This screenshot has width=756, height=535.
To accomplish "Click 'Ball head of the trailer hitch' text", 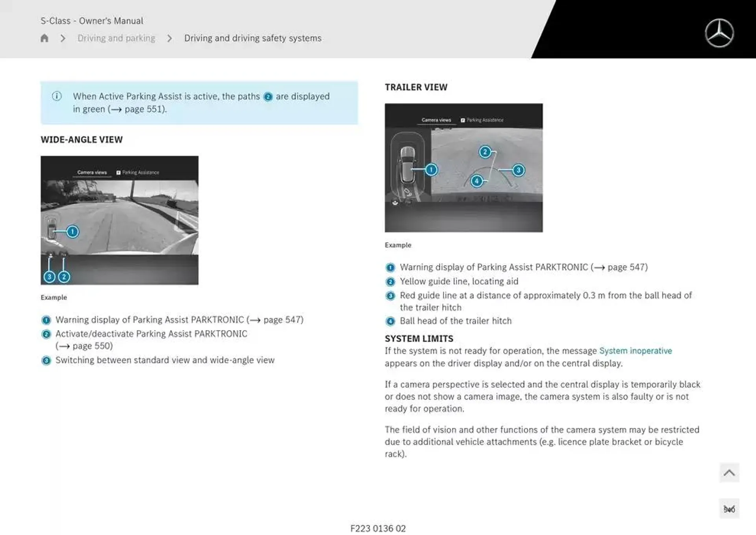I will 456,321.
